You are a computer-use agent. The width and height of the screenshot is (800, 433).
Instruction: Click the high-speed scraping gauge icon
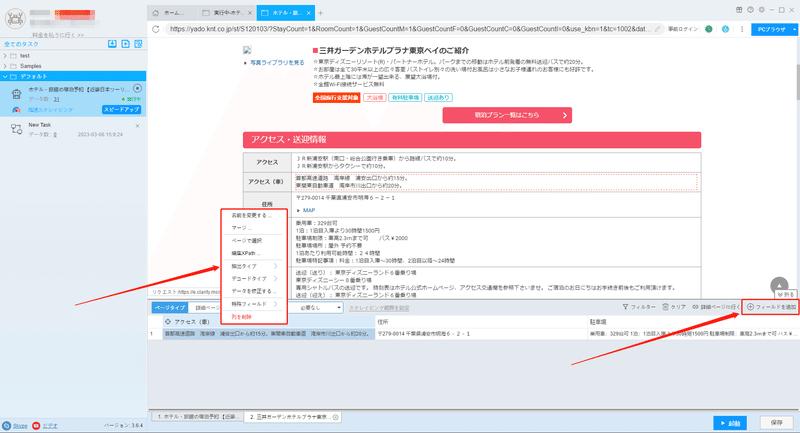tap(16, 110)
